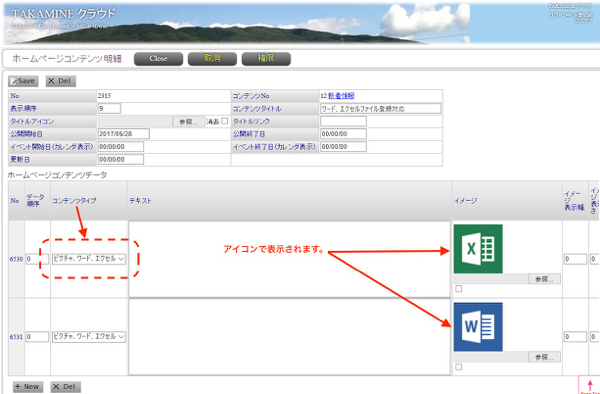Open the 新着情報 link

coord(341,96)
